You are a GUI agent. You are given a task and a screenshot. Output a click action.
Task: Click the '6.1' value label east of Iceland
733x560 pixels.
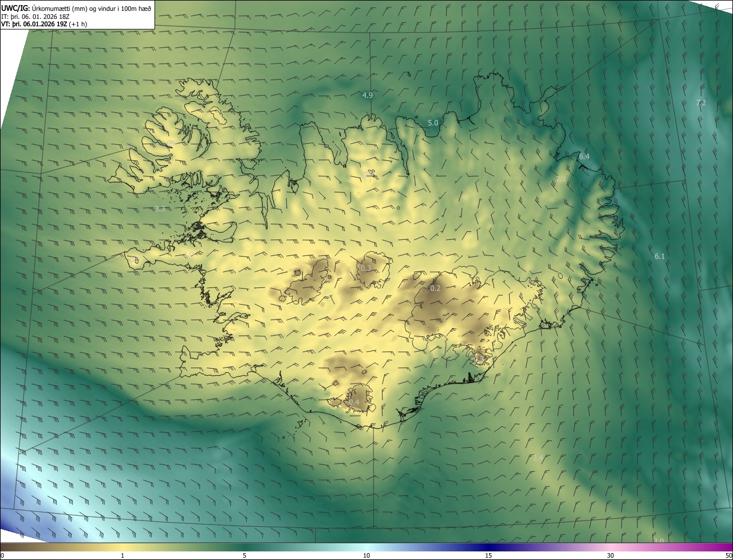pos(660,256)
